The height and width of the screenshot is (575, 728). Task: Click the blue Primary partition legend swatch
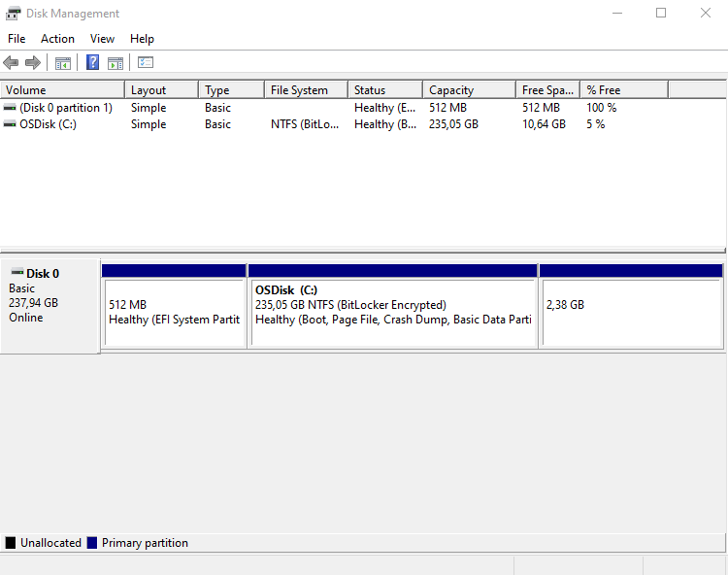[x=92, y=543]
